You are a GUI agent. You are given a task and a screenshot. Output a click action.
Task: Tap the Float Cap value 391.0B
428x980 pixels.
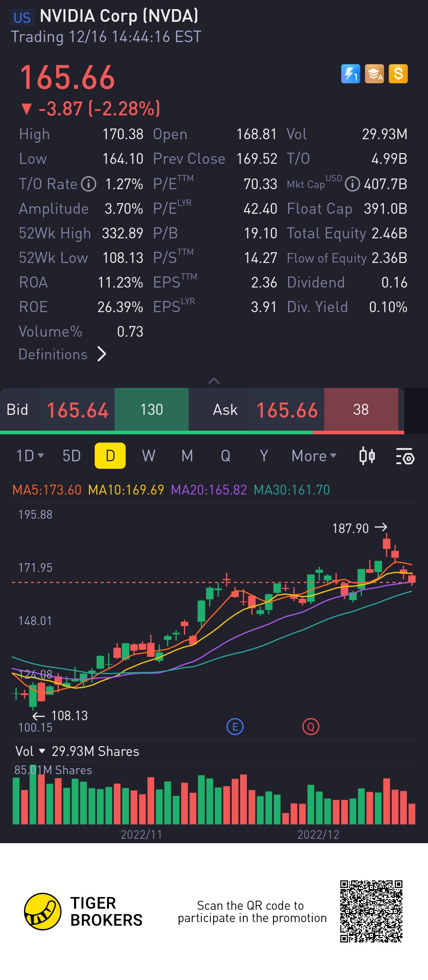click(386, 209)
